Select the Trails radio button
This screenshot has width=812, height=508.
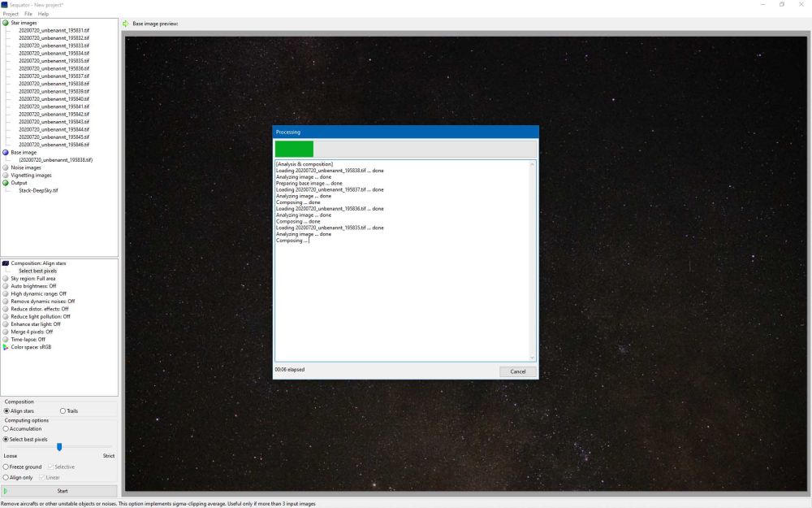point(63,410)
